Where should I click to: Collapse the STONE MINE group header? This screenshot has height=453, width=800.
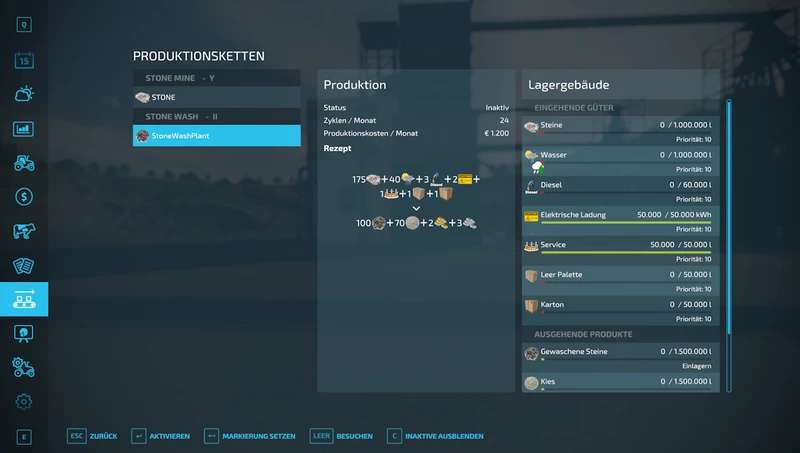216,78
